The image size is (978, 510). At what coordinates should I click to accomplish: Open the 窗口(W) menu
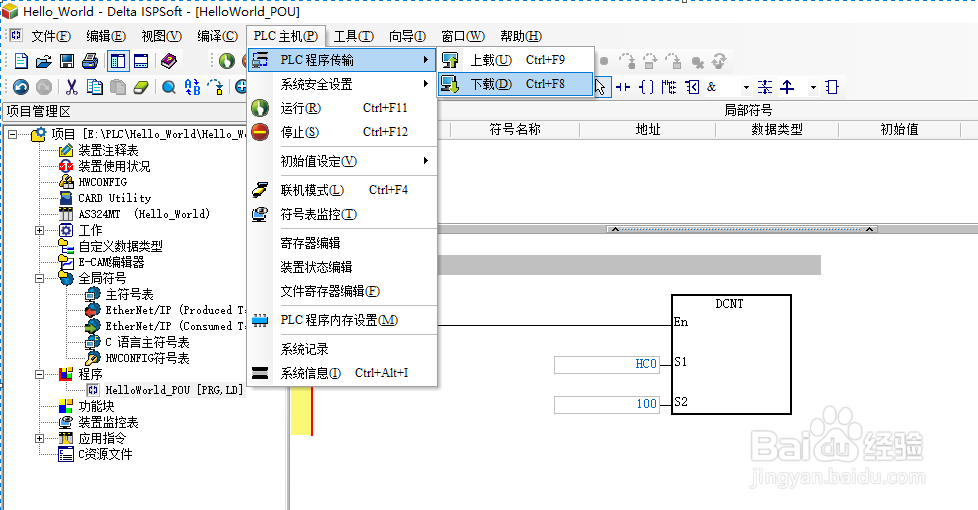pos(463,36)
